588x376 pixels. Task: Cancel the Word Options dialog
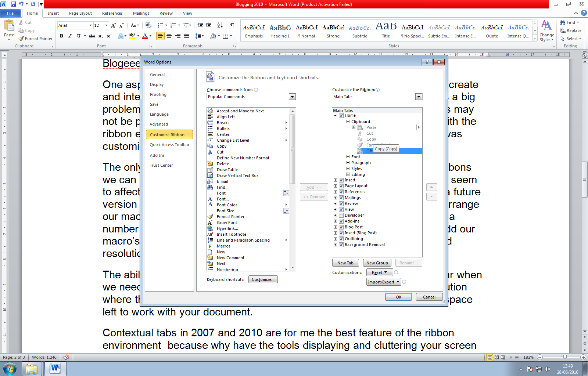pos(429,297)
